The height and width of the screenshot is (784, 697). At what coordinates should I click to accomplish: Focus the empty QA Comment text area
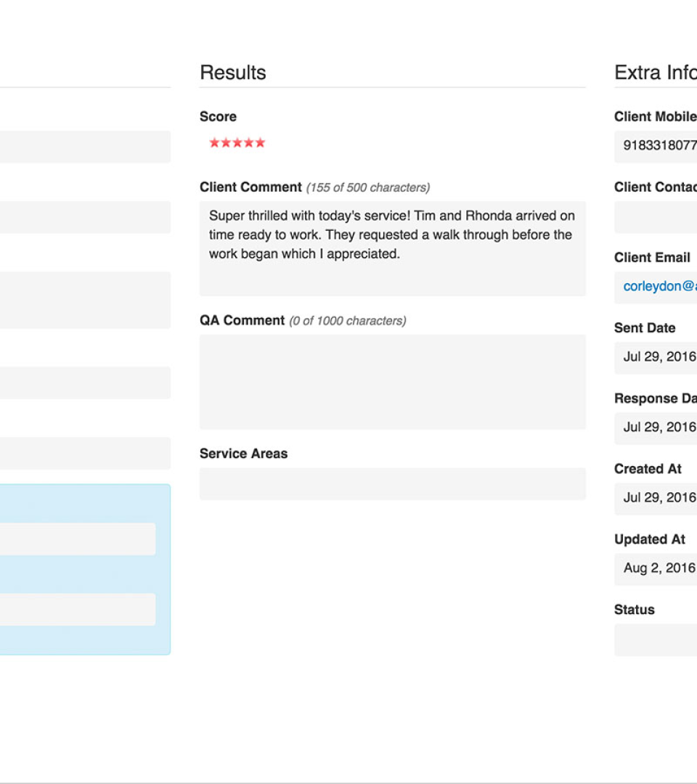(392, 382)
